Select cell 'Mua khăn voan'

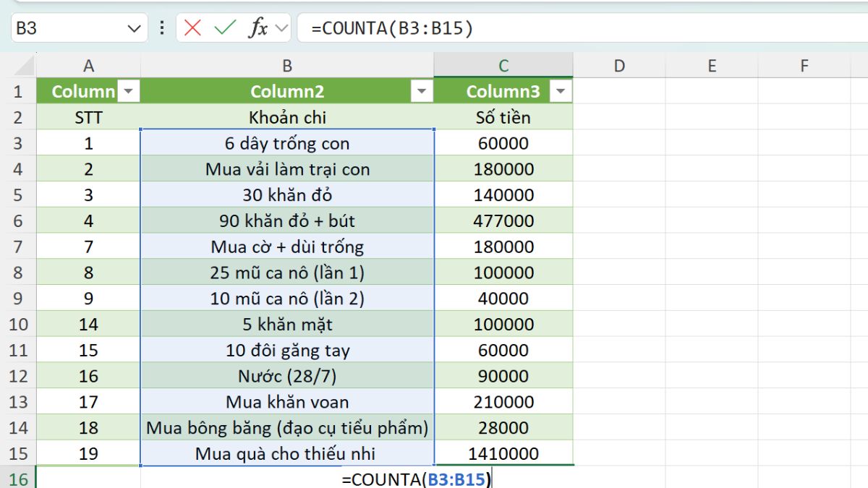(287, 401)
